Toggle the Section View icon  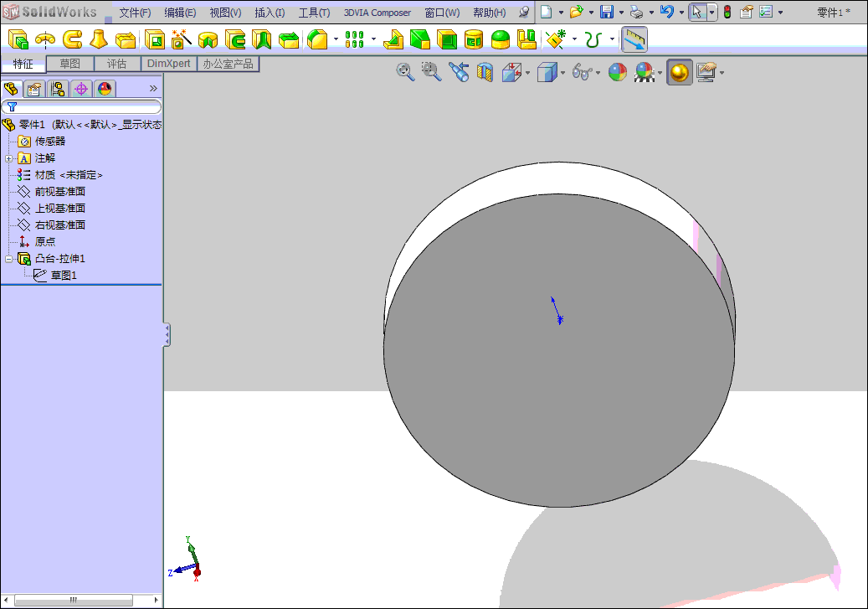[x=485, y=72]
